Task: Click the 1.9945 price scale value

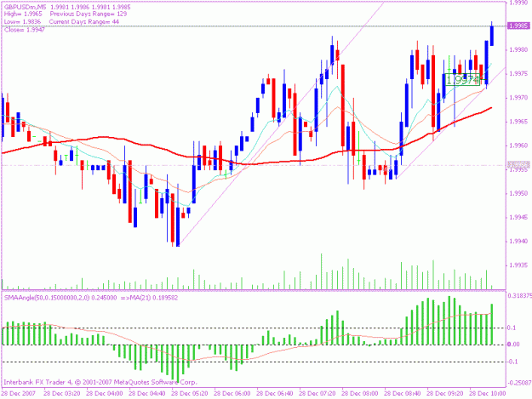Action: tap(518, 217)
